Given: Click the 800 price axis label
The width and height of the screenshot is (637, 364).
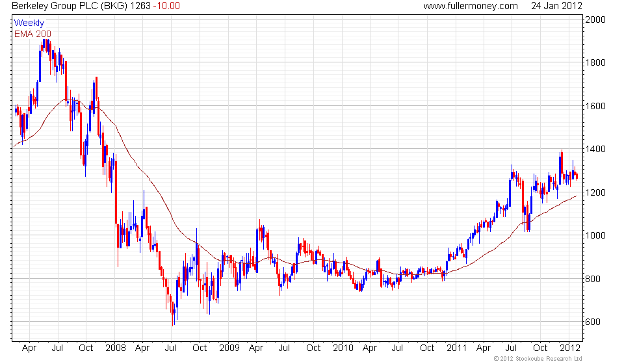Looking at the screenshot, I should tap(593, 279).
